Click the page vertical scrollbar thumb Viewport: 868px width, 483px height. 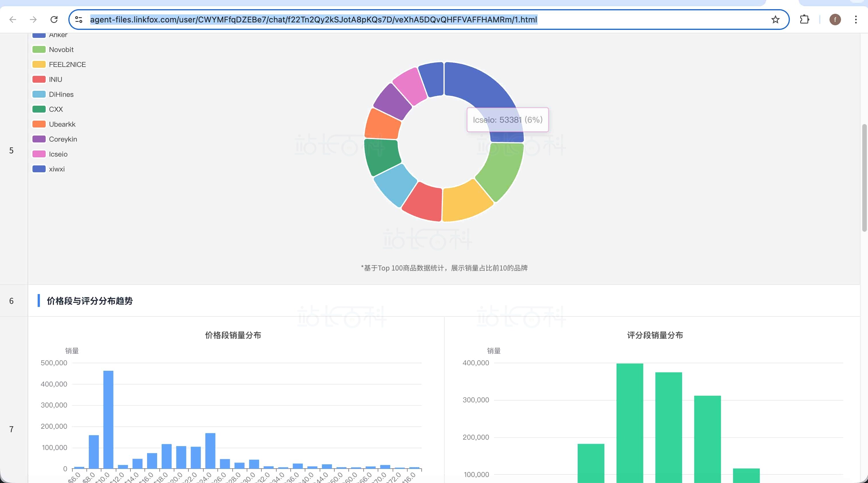point(864,178)
